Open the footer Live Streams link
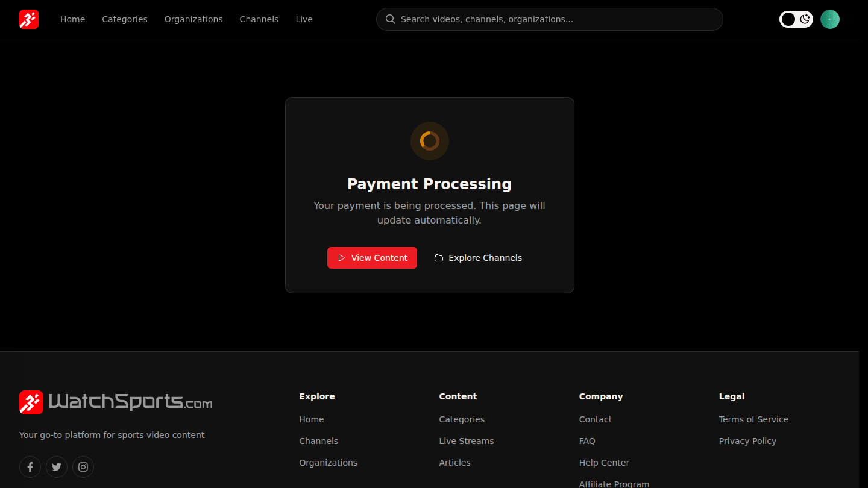This screenshot has width=868, height=488. 467,441
